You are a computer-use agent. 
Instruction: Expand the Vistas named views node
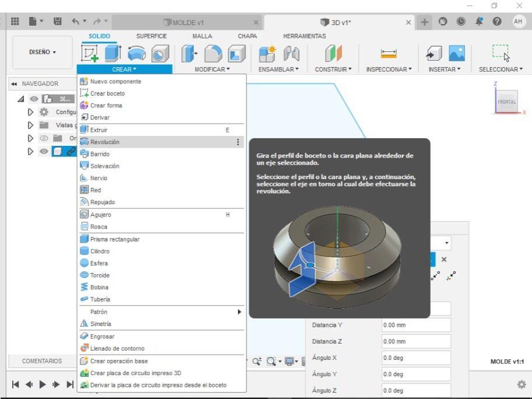pyautogui.click(x=30, y=125)
